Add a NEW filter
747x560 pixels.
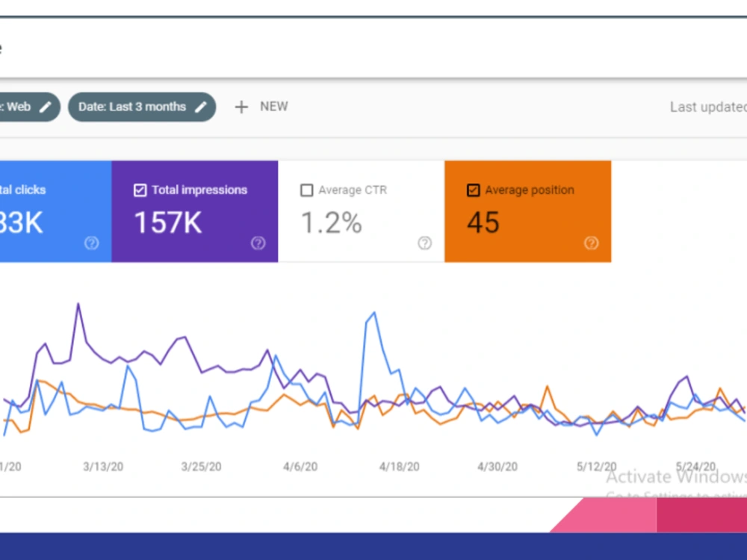(x=261, y=107)
